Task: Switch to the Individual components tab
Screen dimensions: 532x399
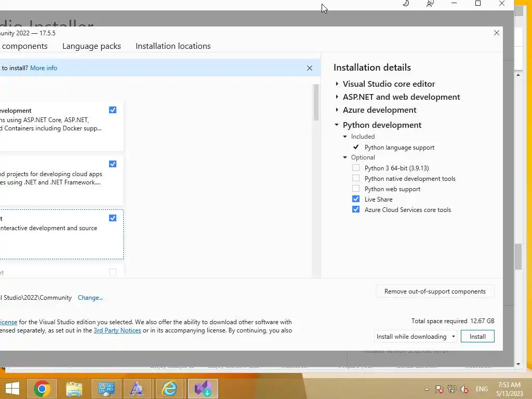Action: 24,46
